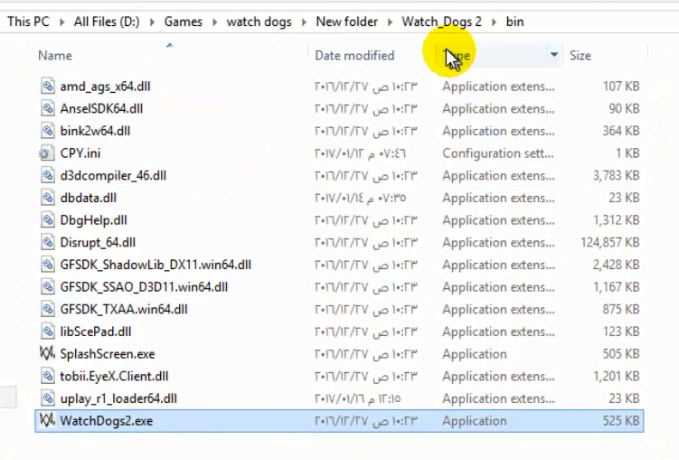Image resolution: width=679 pixels, height=460 pixels.
Task: Click the 2,428 KB size value
Action: coord(616,265)
